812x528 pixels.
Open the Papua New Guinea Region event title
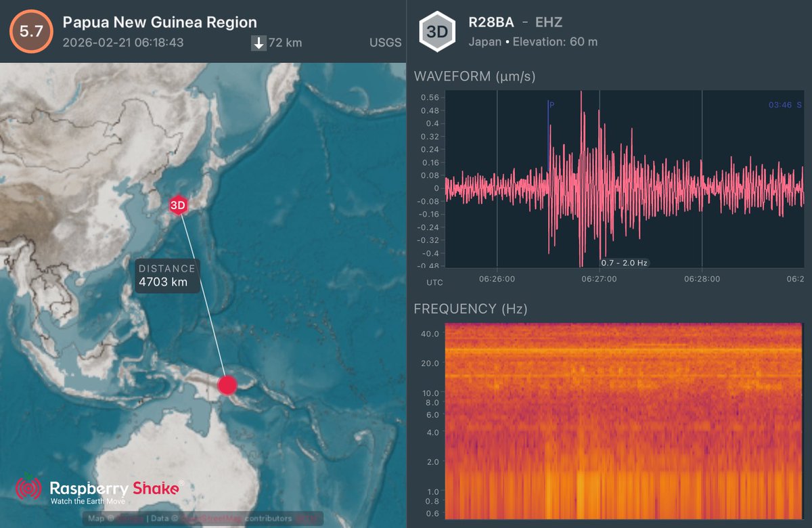(160, 21)
